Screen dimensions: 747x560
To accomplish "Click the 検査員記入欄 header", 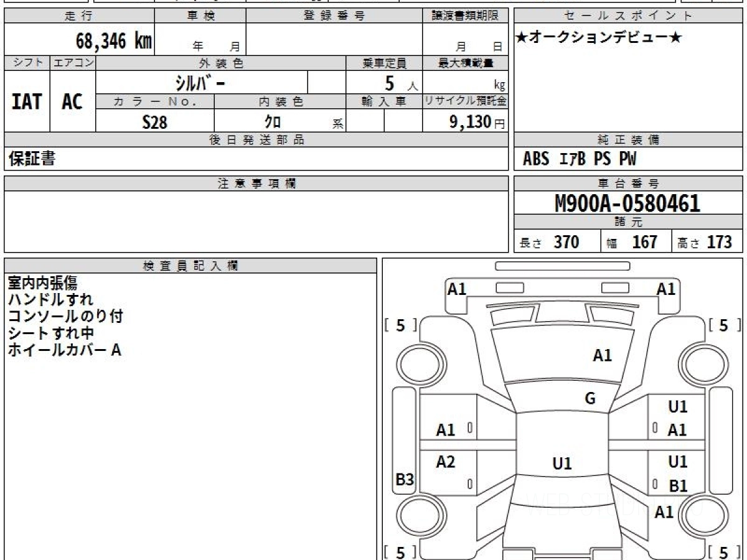I will [x=190, y=266].
